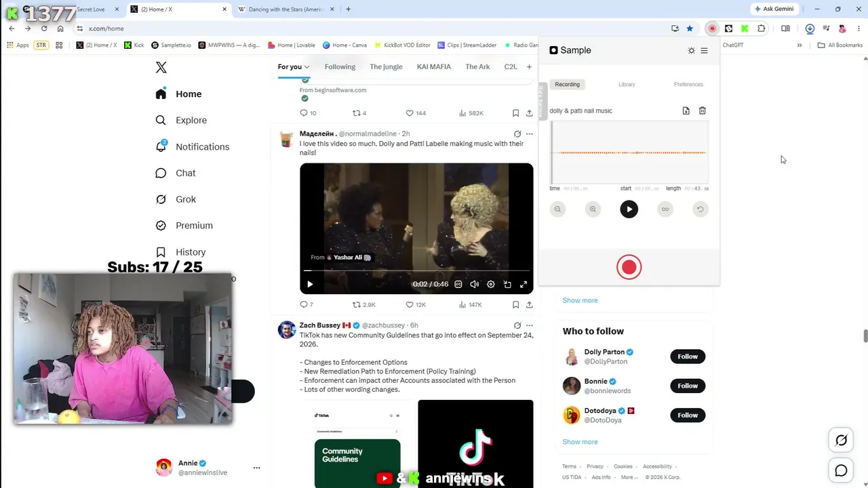
Task: Open the floating chat messages button
Action: (x=841, y=470)
